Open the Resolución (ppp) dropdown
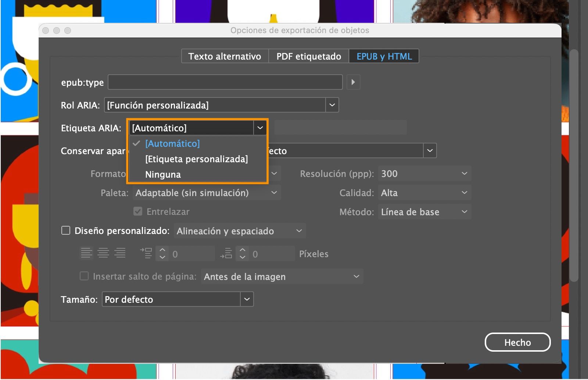The height and width of the screenshot is (380, 588). tap(463, 173)
